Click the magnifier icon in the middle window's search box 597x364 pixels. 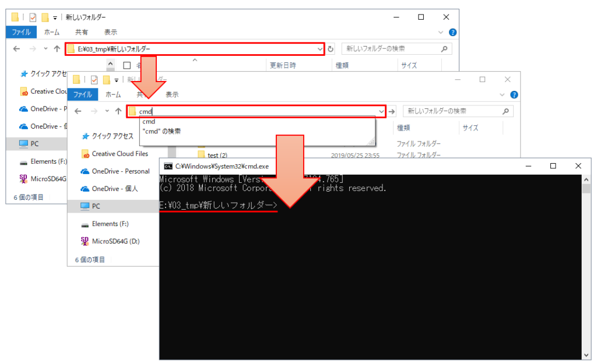click(505, 111)
